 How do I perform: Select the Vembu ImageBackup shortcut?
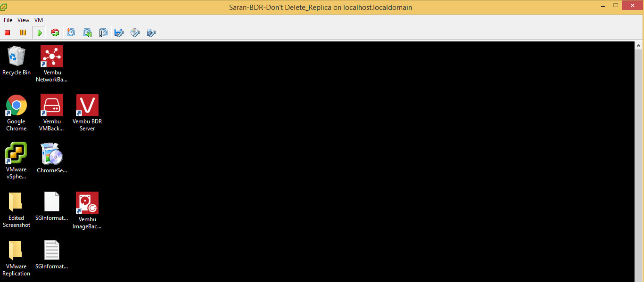tap(87, 210)
